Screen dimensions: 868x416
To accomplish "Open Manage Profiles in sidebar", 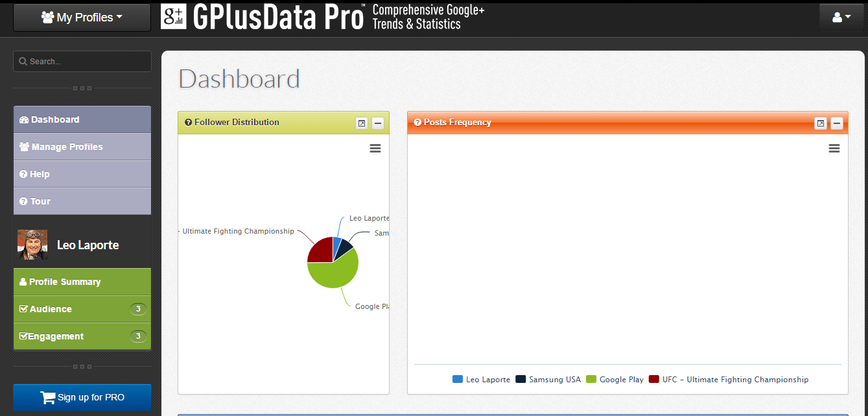I will point(82,147).
